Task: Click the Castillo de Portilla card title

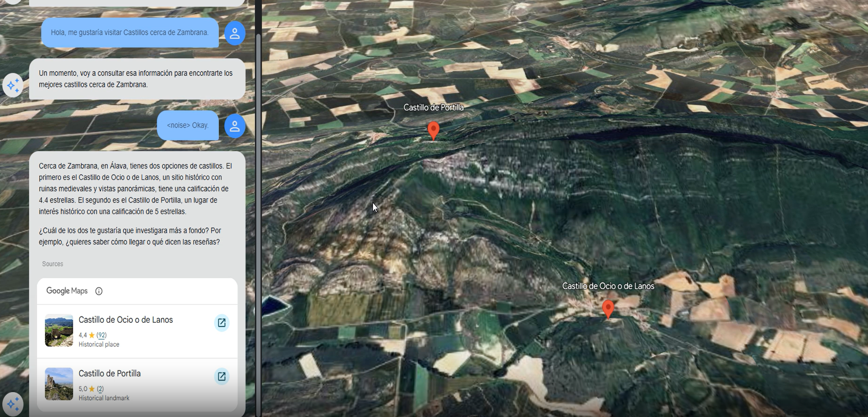Action: point(110,374)
